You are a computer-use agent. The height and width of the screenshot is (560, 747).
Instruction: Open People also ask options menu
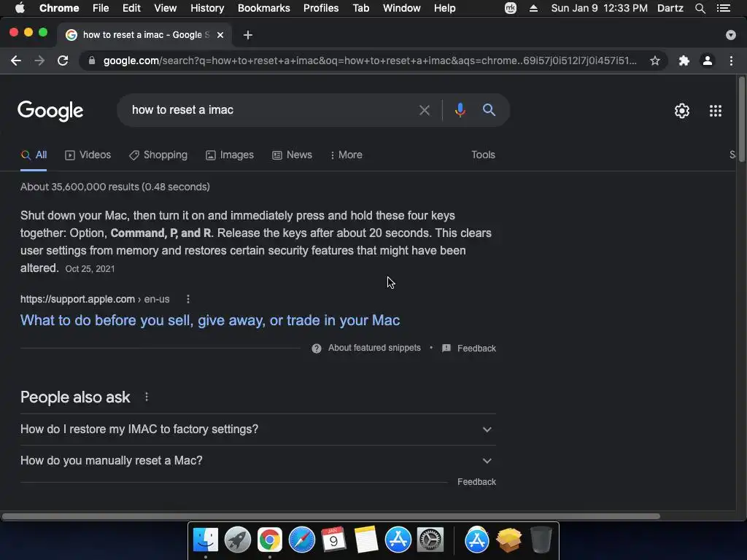tap(147, 397)
